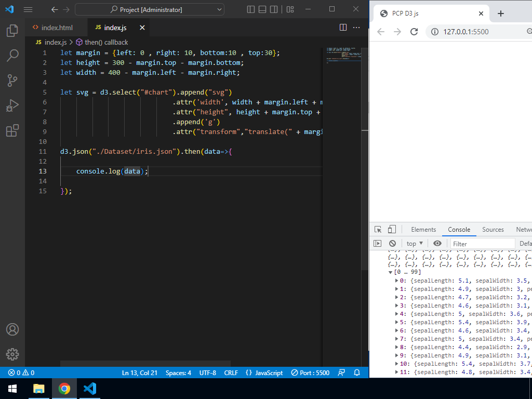Image resolution: width=532 pixels, height=399 pixels.
Task: Click the Port : 5500 status button
Action: [310, 373]
